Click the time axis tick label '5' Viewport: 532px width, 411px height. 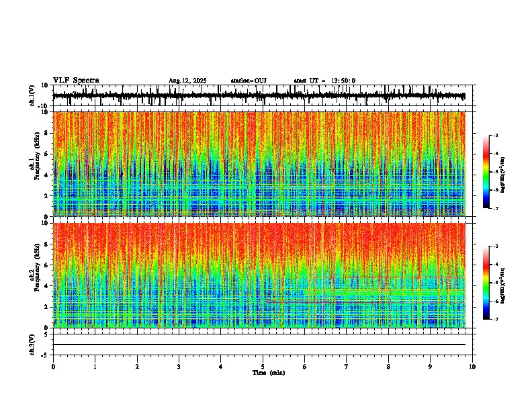pyautogui.click(x=263, y=367)
